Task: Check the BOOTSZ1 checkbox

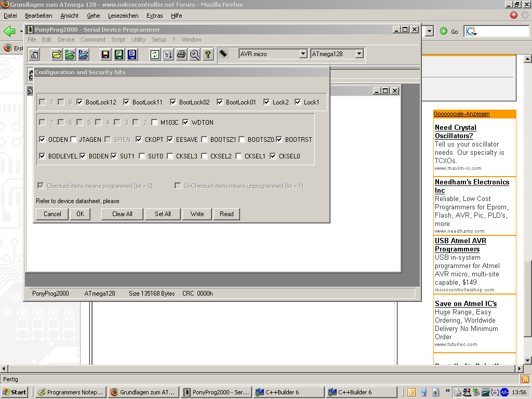Action: pyautogui.click(x=204, y=139)
